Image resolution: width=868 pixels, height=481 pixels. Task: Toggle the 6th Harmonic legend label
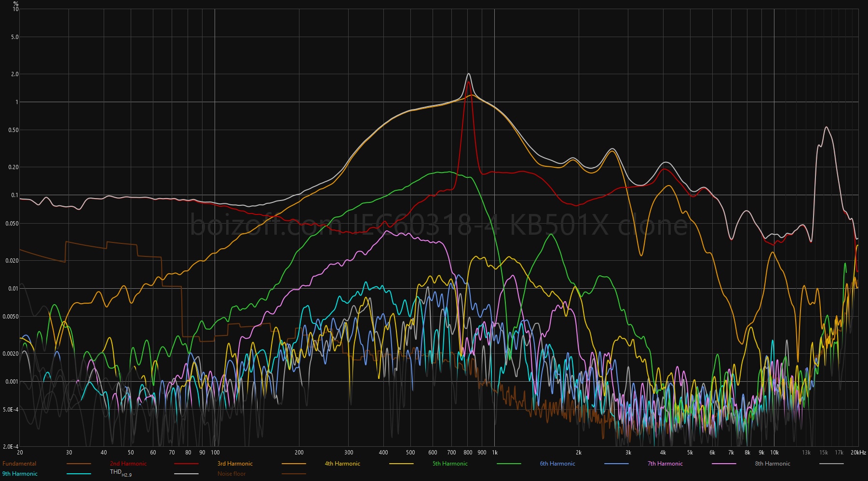pyautogui.click(x=557, y=464)
